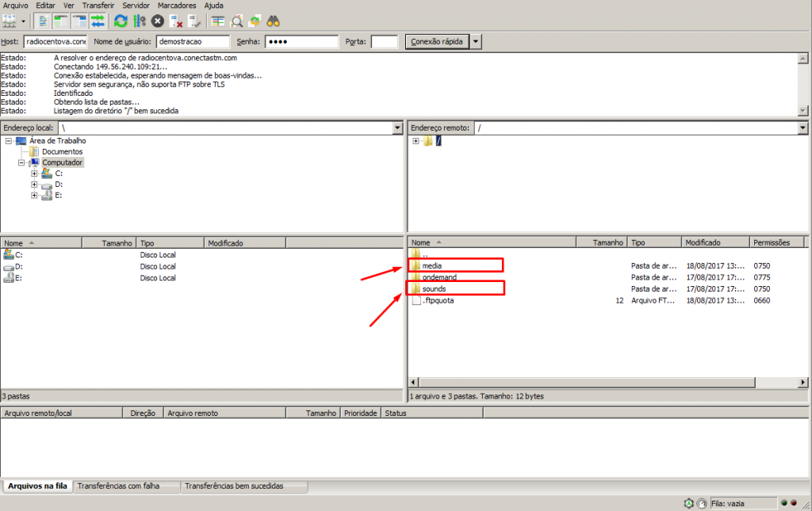Toggle the message log panel display

click(44, 21)
